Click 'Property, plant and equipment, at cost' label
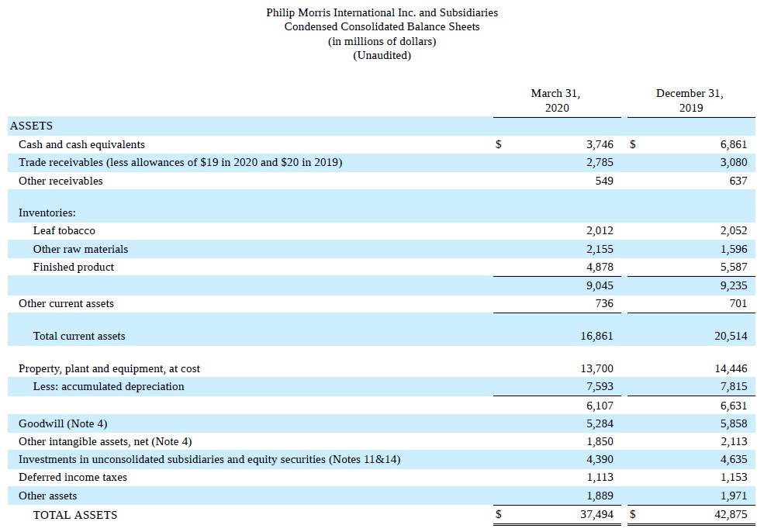The image size is (764, 532). click(x=109, y=369)
